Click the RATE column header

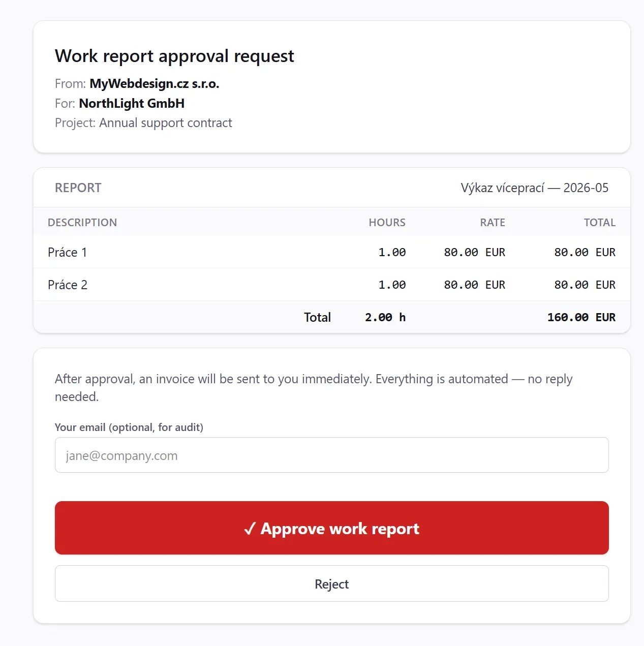pyautogui.click(x=493, y=222)
